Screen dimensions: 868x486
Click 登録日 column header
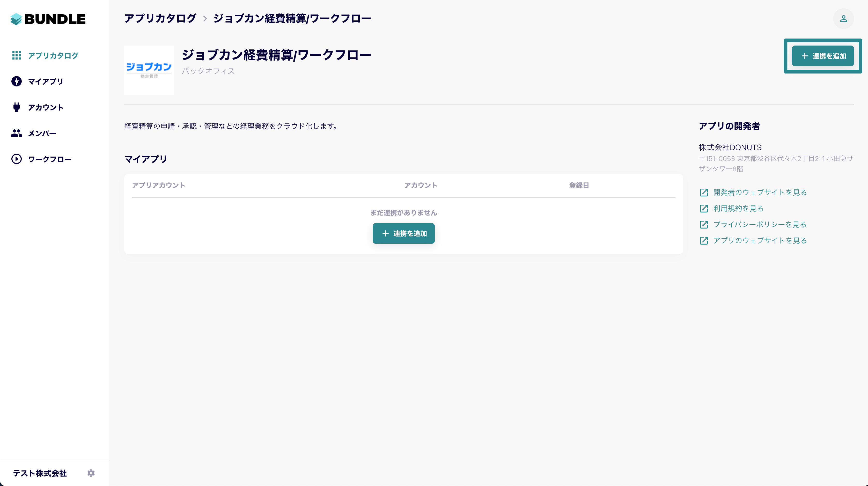click(x=579, y=185)
